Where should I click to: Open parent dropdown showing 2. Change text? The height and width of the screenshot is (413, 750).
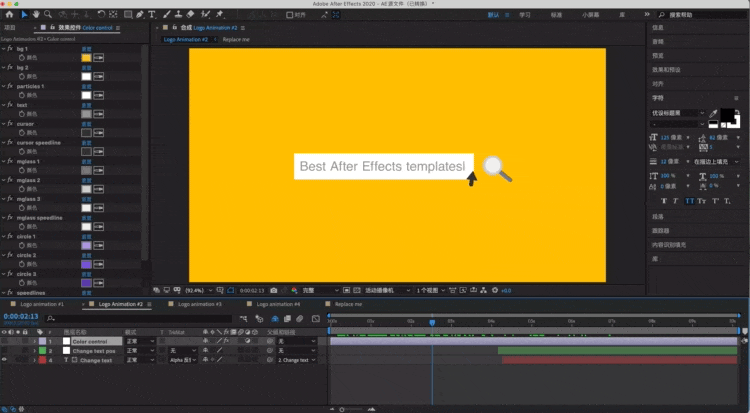pyautogui.click(x=297, y=360)
